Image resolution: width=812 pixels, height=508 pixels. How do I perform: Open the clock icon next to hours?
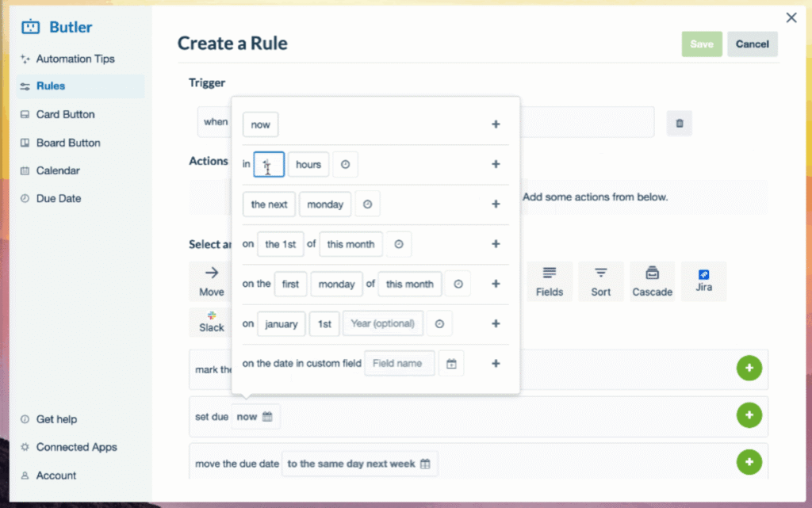coord(345,164)
